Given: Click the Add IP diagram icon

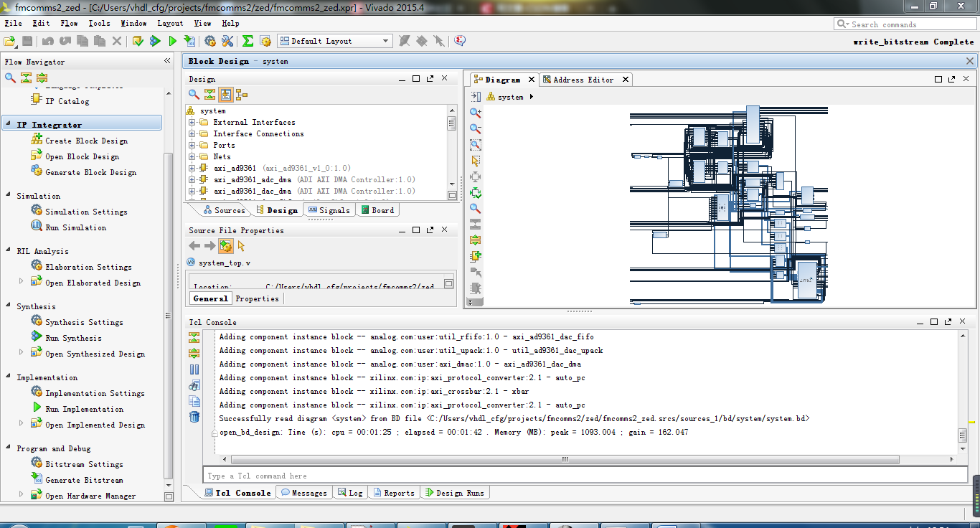Looking at the screenshot, I should coord(475,256).
